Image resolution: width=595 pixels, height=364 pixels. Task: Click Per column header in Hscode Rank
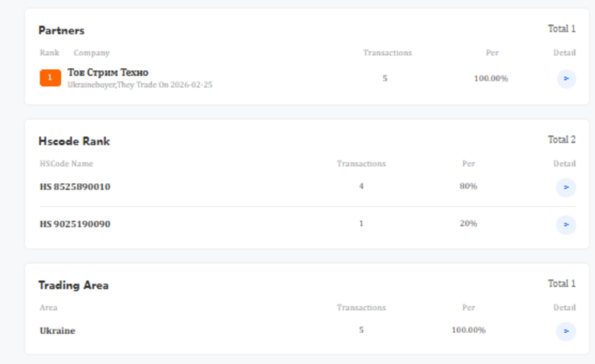[468, 163]
